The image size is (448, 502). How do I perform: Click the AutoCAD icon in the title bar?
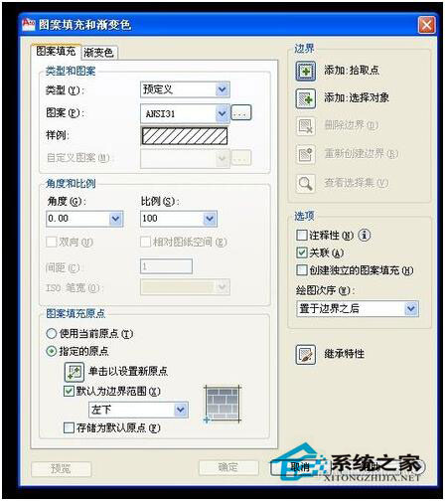point(29,25)
